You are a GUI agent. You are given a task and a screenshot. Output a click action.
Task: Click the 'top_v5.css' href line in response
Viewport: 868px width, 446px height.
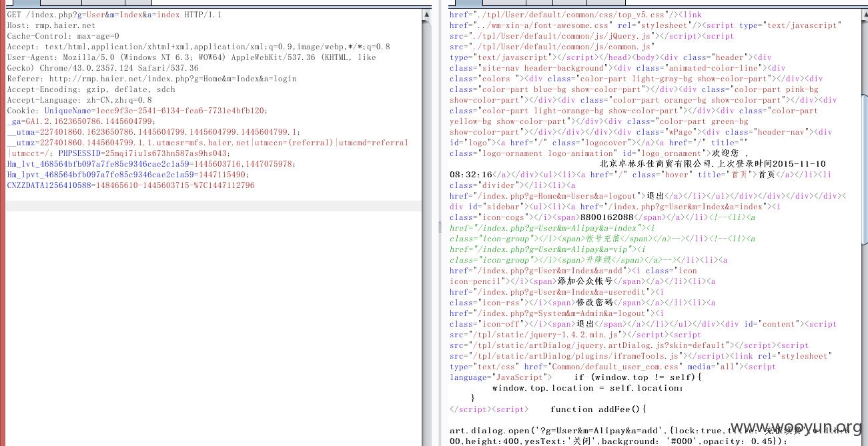[576, 15]
